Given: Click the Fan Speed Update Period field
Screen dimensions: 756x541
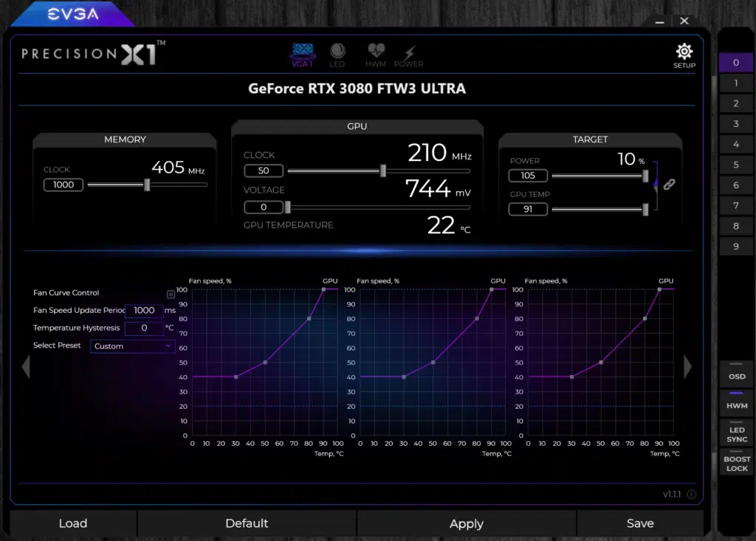Looking at the screenshot, I should 144,311.
